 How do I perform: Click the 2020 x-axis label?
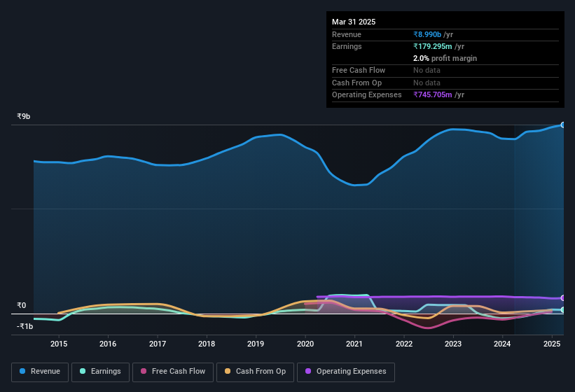click(305, 344)
